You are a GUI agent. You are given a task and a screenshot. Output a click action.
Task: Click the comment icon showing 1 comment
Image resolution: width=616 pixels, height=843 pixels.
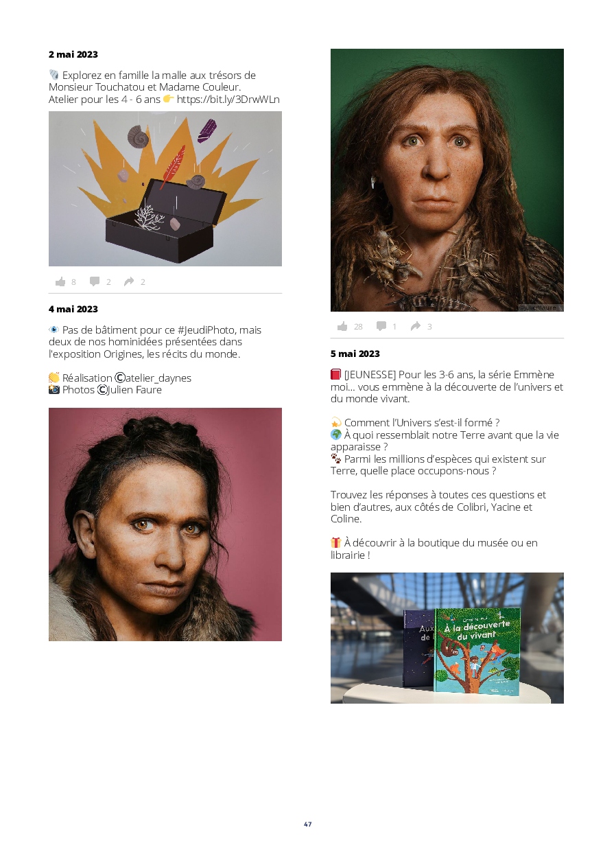tap(381, 326)
